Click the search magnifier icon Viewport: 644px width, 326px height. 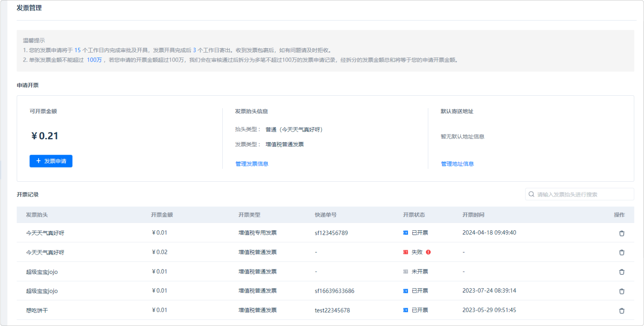pos(532,194)
